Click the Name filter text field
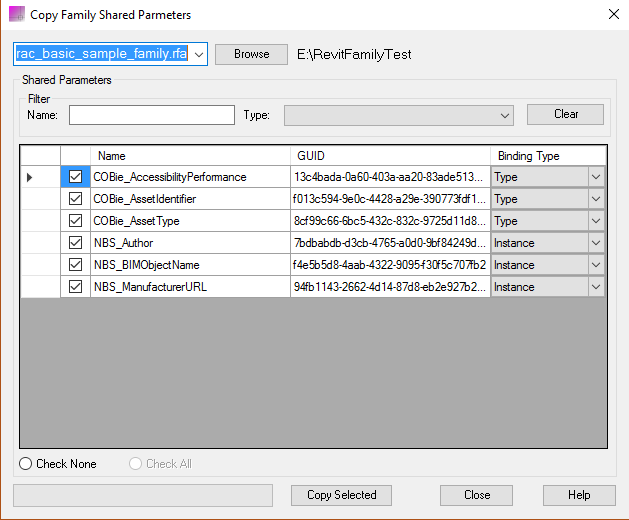The width and height of the screenshot is (629, 520). coord(151,115)
